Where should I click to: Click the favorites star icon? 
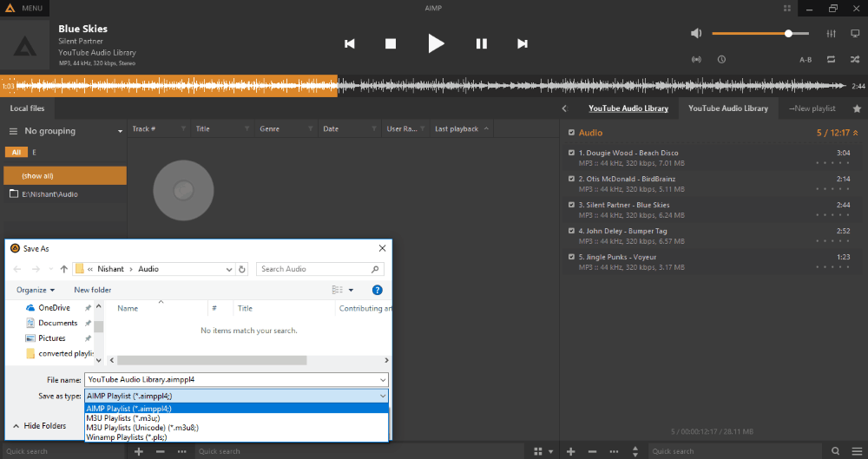click(x=857, y=108)
